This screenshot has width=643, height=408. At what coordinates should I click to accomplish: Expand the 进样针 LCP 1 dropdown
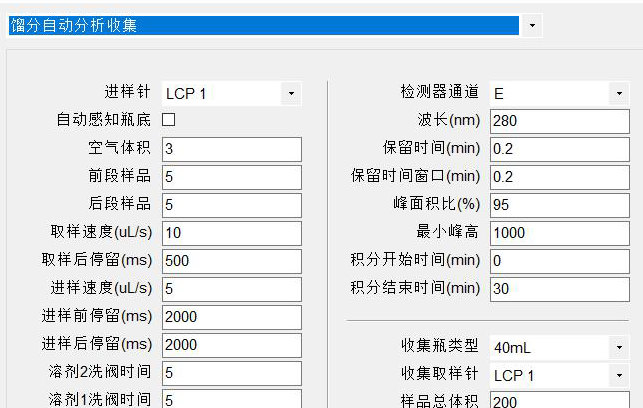click(291, 93)
